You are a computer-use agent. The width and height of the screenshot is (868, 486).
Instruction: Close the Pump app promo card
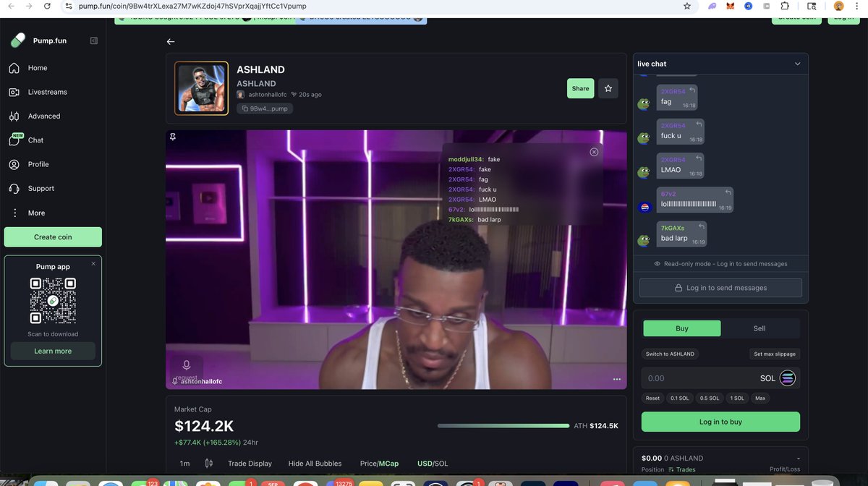93,264
